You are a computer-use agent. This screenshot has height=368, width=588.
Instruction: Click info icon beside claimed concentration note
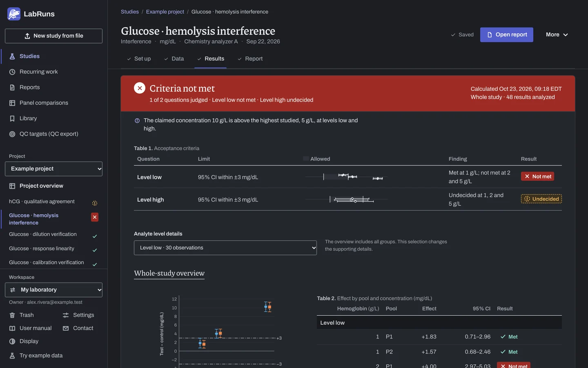[x=137, y=121]
